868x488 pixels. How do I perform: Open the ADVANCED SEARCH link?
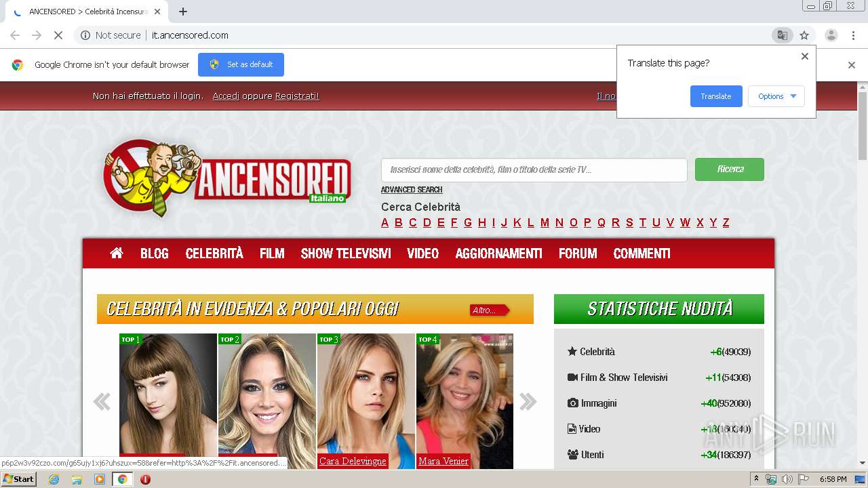click(412, 190)
